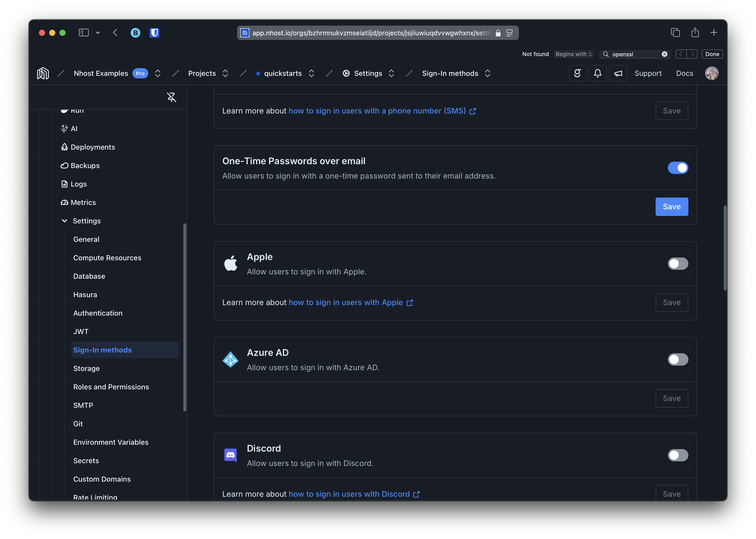Save One-Time Passwords setting
Image resolution: width=756 pixels, height=539 pixels.
pos(671,207)
